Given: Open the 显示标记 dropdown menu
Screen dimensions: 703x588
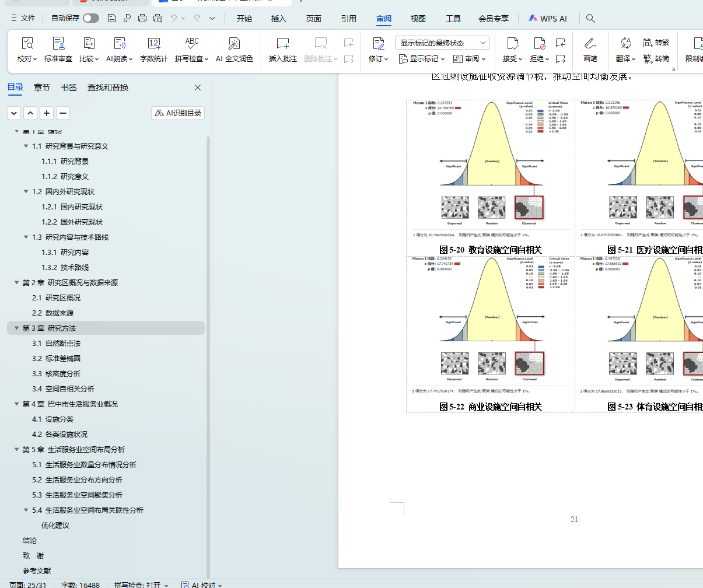Looking at the screenshot, I should pos(422,59).
